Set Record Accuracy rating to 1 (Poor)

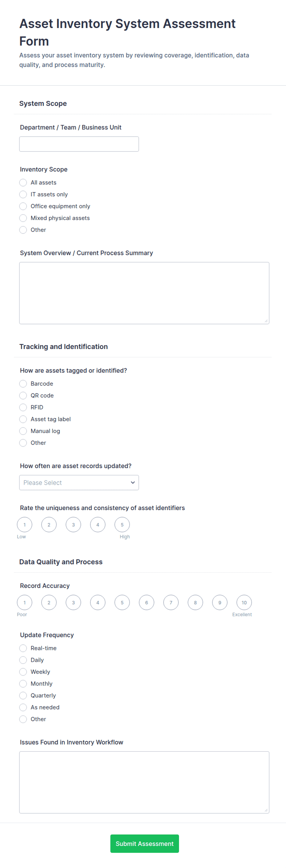[25, 602]
